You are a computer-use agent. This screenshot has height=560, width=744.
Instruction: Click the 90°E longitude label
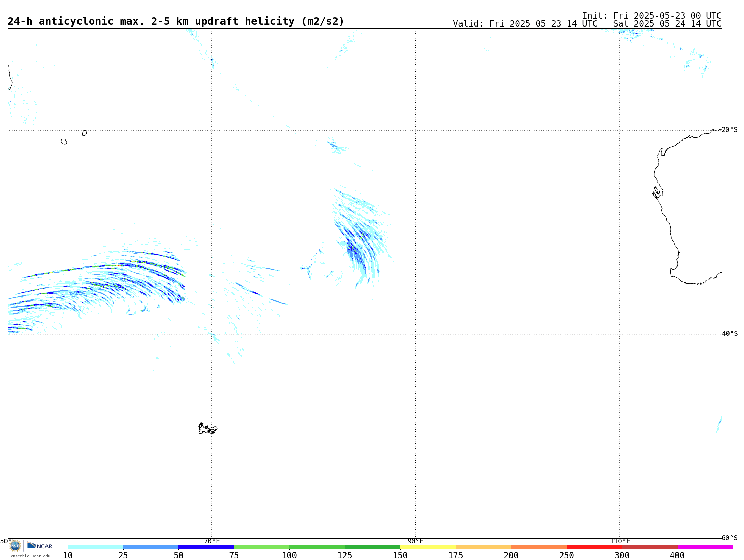click(x=415, y=541)
